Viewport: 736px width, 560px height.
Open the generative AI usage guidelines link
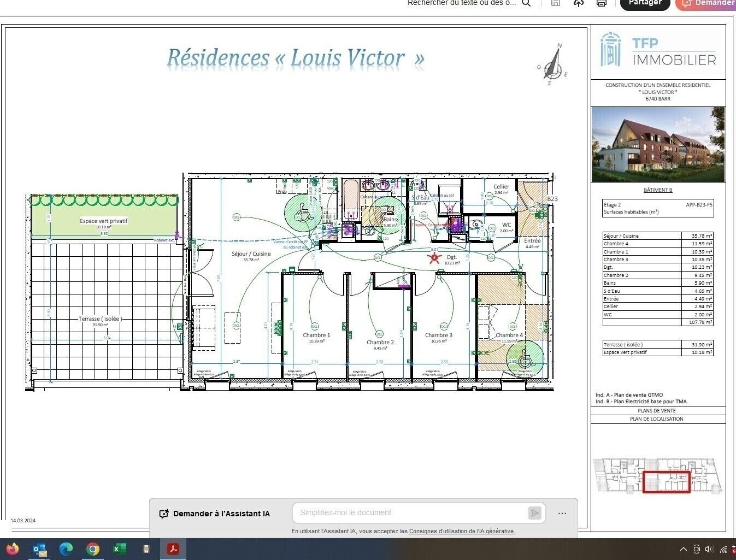pos(462,531)
